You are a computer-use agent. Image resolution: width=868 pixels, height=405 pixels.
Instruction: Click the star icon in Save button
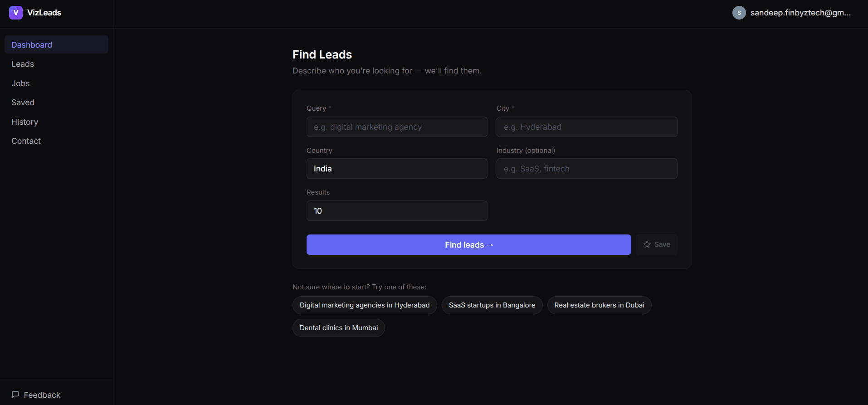(x=647, y=244)
